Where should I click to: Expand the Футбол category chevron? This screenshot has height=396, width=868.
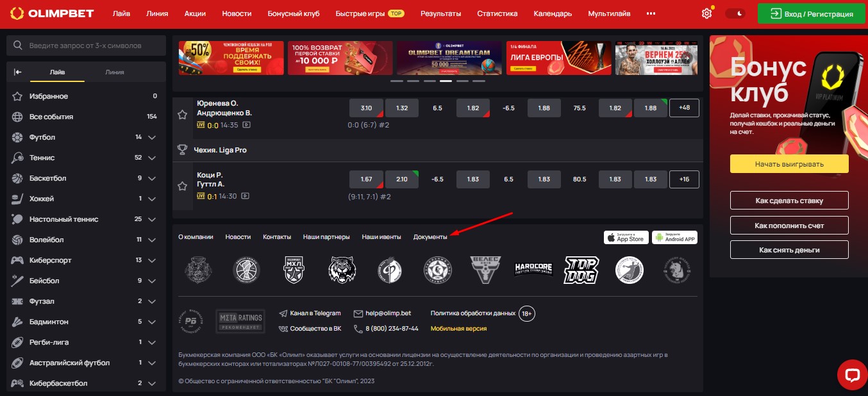point(152,137)
